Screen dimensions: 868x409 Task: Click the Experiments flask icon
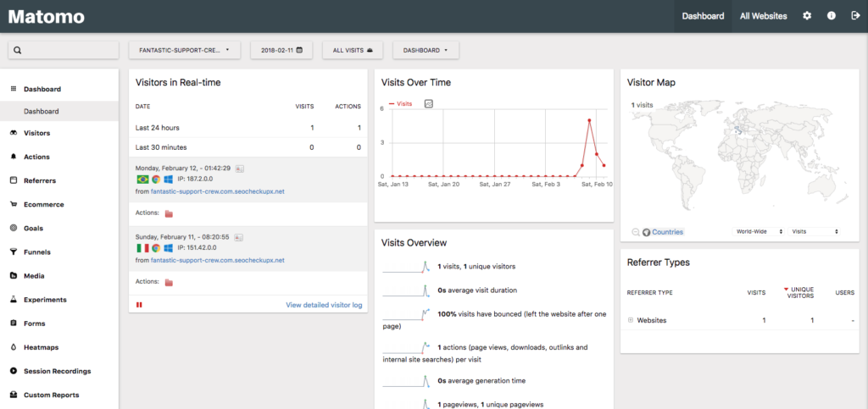coord(14,300)
